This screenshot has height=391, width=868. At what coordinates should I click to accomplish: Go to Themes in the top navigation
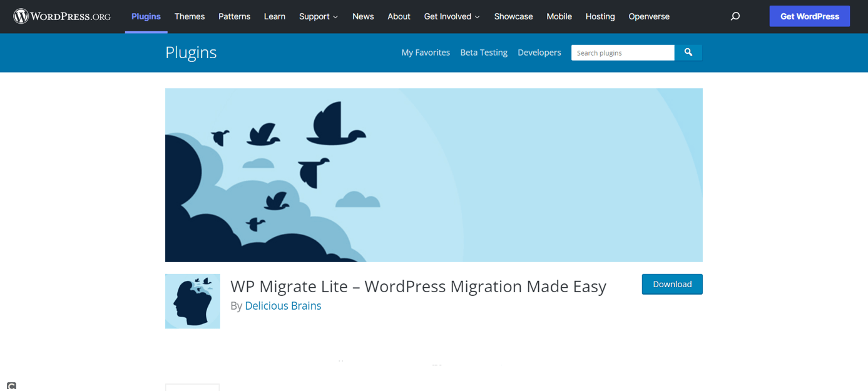coord(190,16)
